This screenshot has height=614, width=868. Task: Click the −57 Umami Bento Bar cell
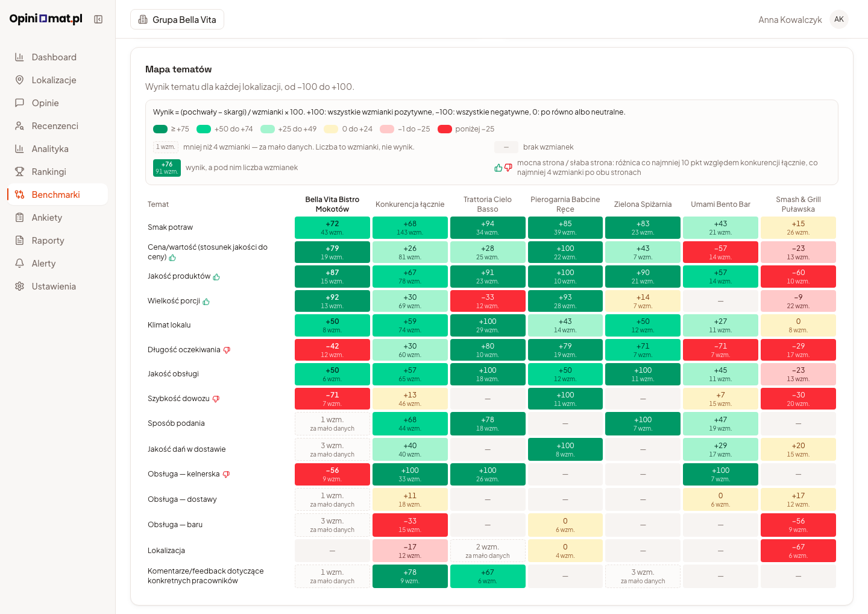pyautogui.click(x=720, y=252)
